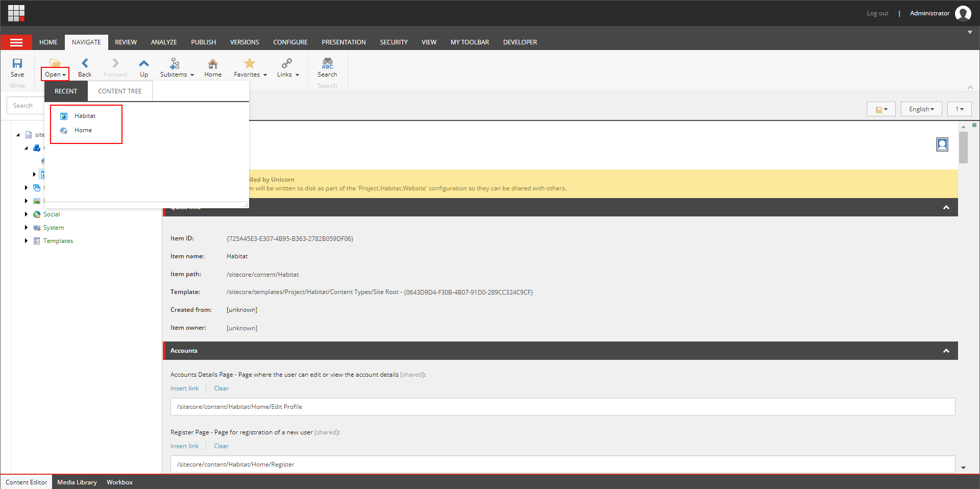Switch to Media Library at bottom

click(x=77, y=482)
